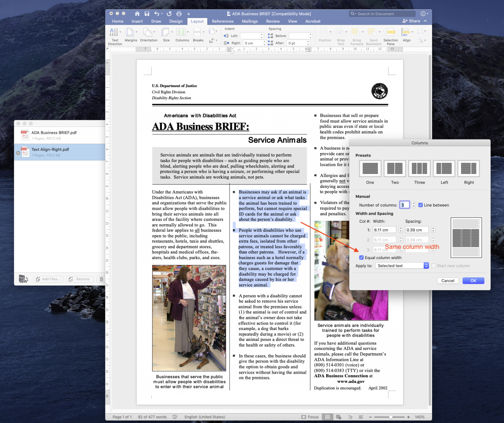Screen dimensions: 504x423
Task: Open the Customize Quick Access Toolbar dropdown
Action: pos(189,14)
